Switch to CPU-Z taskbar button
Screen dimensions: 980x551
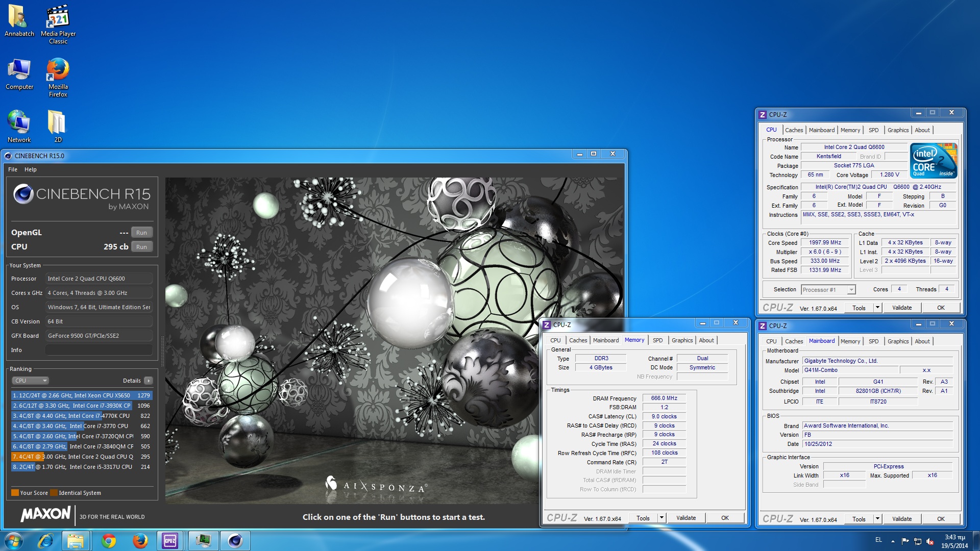click(170, 541)
